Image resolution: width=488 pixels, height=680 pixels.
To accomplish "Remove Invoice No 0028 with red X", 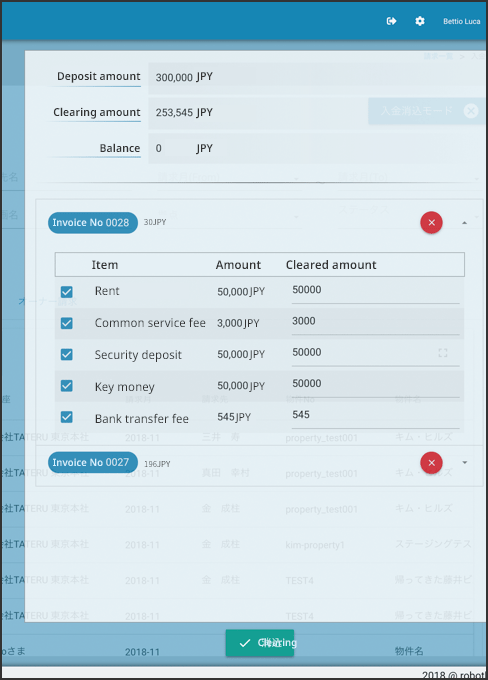I will pyautogui.click(x=431, y=222).
